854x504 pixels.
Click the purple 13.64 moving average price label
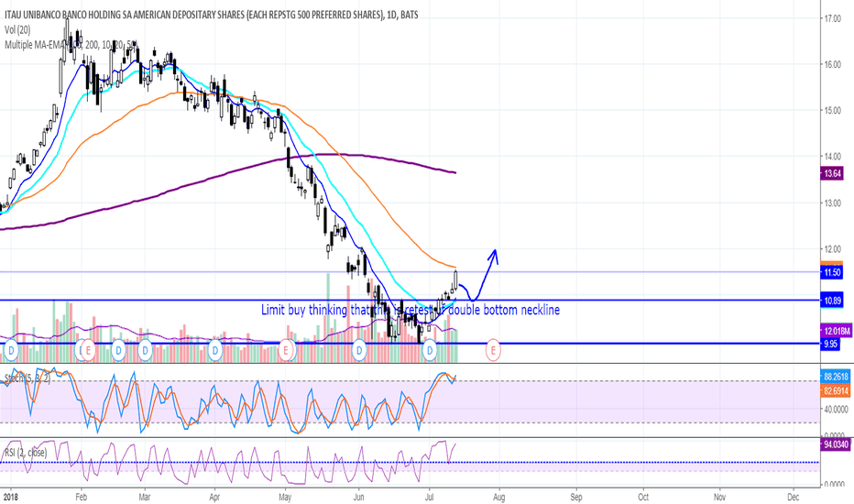pyautogui.click(x=832, y=174)
